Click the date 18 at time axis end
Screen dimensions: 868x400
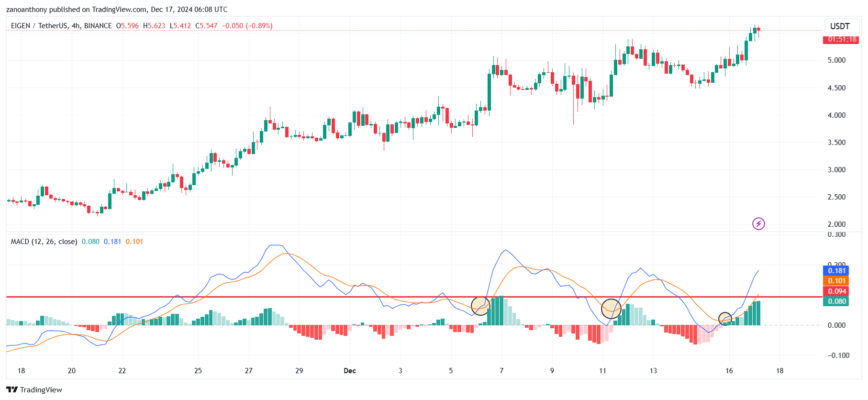(x=780, y=371)
